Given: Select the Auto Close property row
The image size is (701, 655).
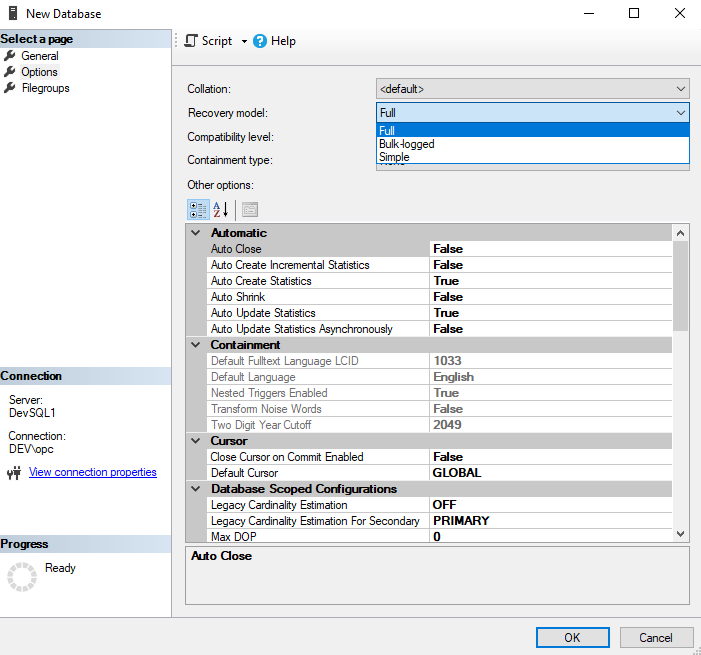Looking at the screenshot, I should pyautogui.click(x=439, y=249).
